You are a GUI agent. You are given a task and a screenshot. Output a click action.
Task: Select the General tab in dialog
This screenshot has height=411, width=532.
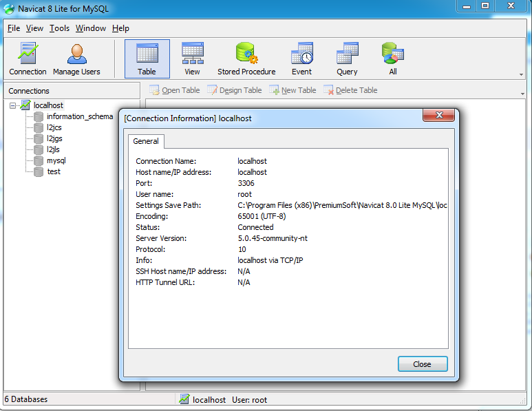[146, 141]
